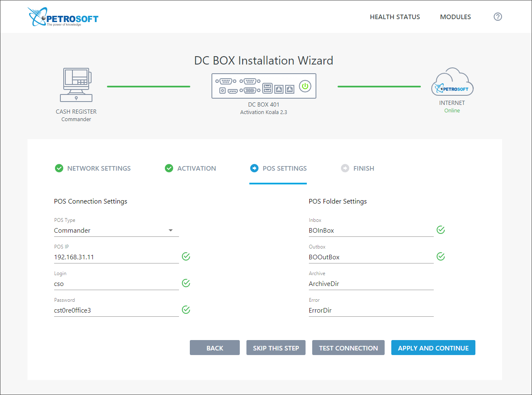The width and height of the screenshot is (532, 395).
Task: Click Skip This Step button
Action: point(276,348)
